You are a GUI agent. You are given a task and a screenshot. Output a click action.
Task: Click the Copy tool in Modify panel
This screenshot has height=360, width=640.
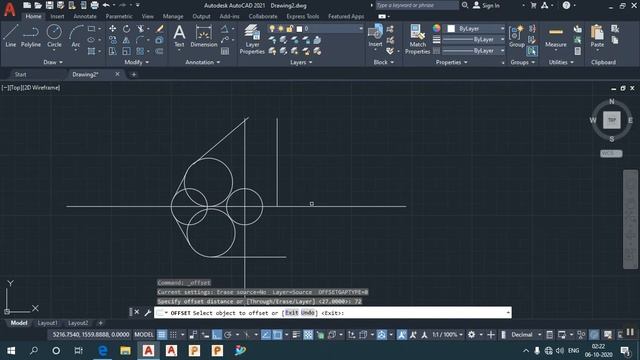point(112,40)
